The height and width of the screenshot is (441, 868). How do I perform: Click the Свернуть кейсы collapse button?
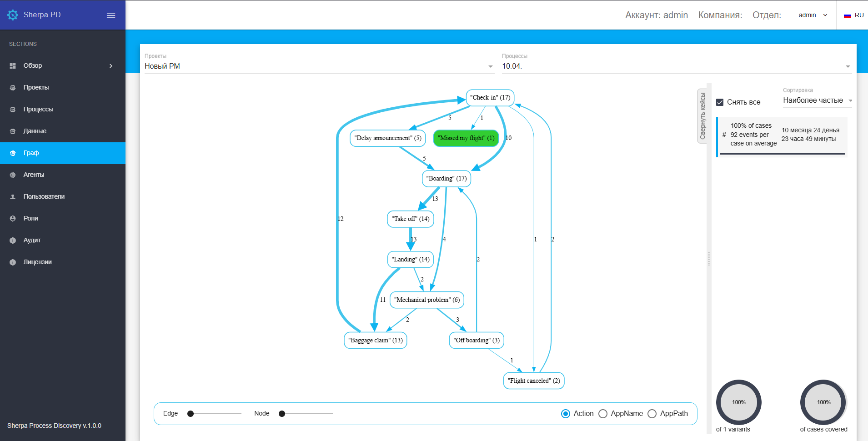click(x=702, y=116)
